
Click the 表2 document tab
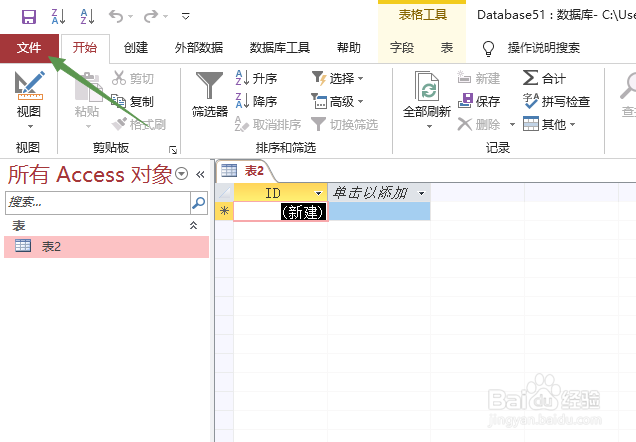coord(245,171)
